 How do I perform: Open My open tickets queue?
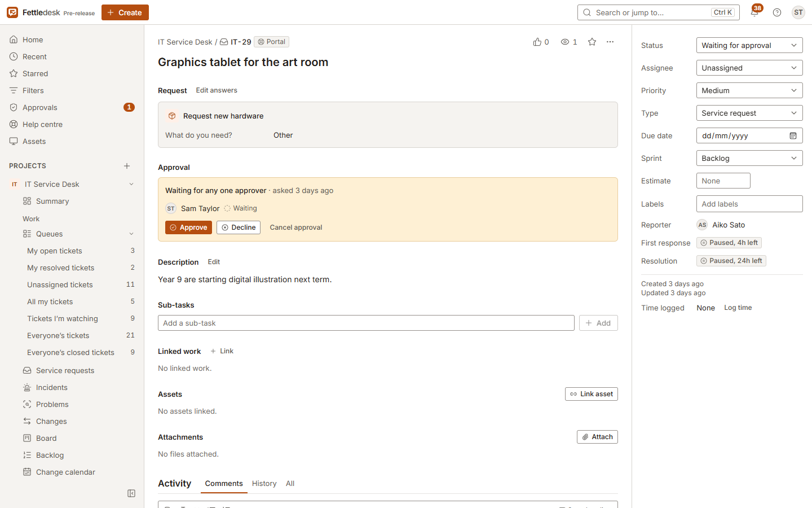pyautogui.click(x=81, y=251)
